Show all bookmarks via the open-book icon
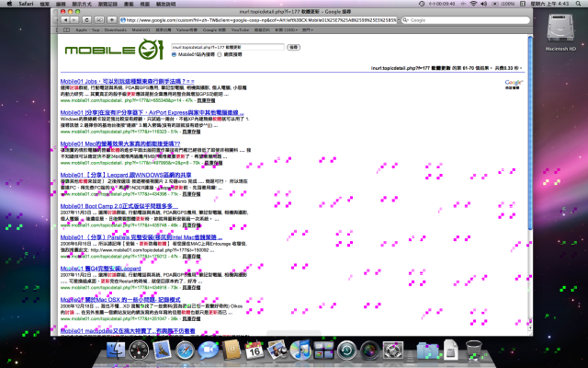The width and height of the screenshot is (588, 368). click(x=66, y=30)
